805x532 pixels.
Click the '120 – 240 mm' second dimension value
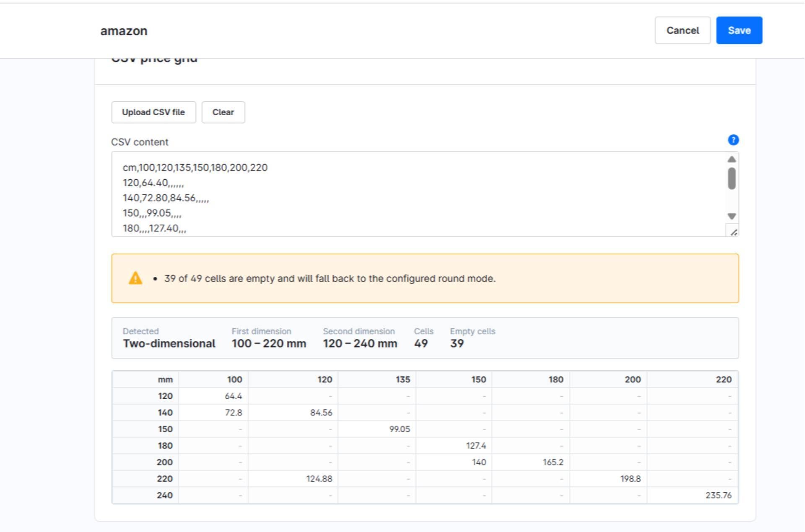click(x=360, y=343)
